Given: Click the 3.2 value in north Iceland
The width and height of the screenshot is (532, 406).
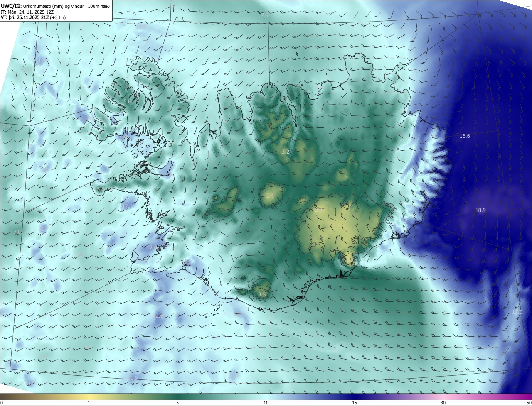Looking at the screenshot, I should 285,152.
